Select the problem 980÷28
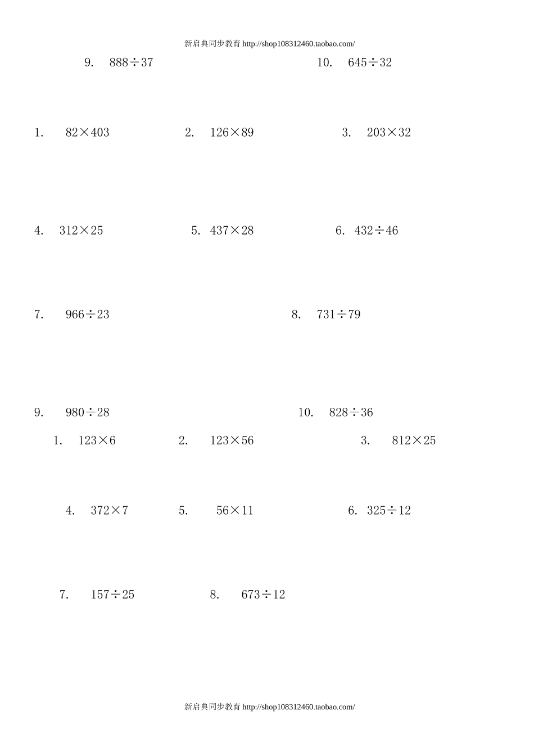534x756 pixels. 88,412
